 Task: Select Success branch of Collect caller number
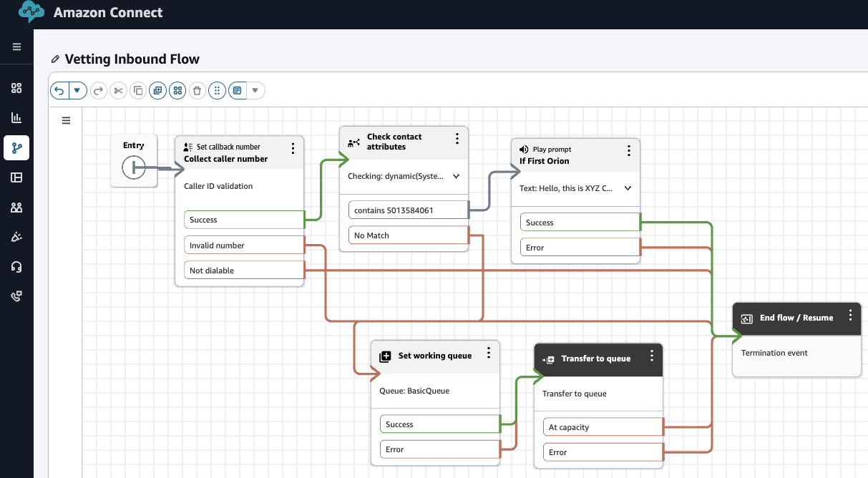245,220
